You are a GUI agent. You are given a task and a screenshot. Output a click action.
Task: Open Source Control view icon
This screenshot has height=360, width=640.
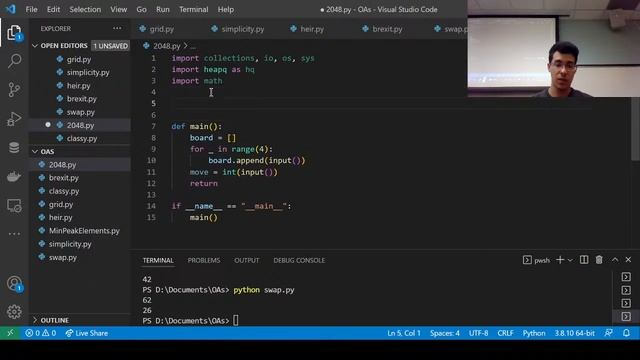coord(14,89)
